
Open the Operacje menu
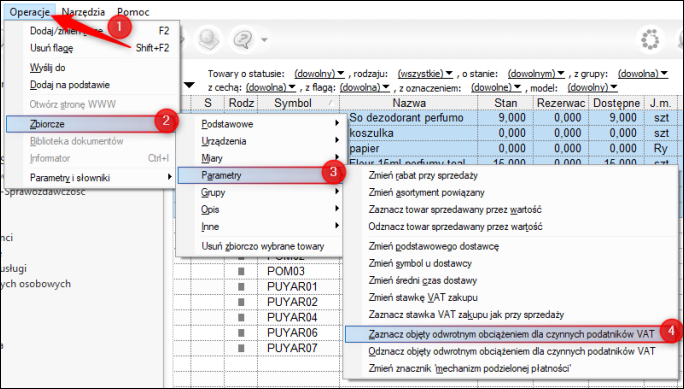(x=30, y=12)
